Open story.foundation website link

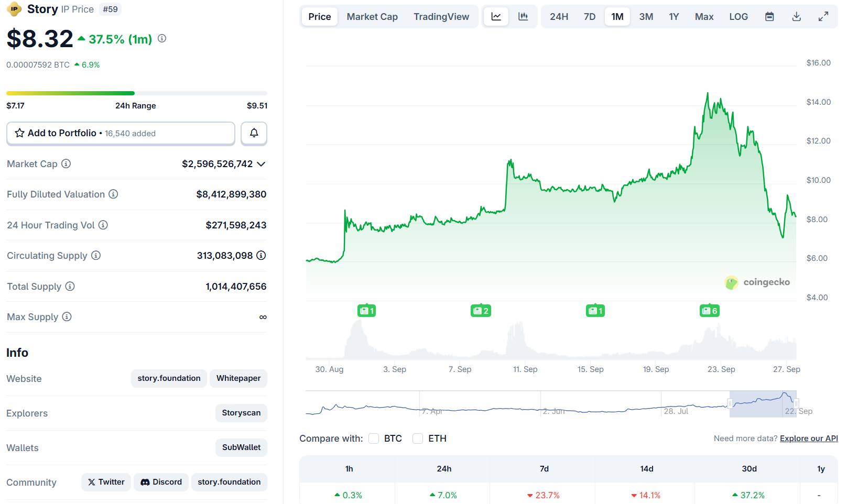pos(169,378)
